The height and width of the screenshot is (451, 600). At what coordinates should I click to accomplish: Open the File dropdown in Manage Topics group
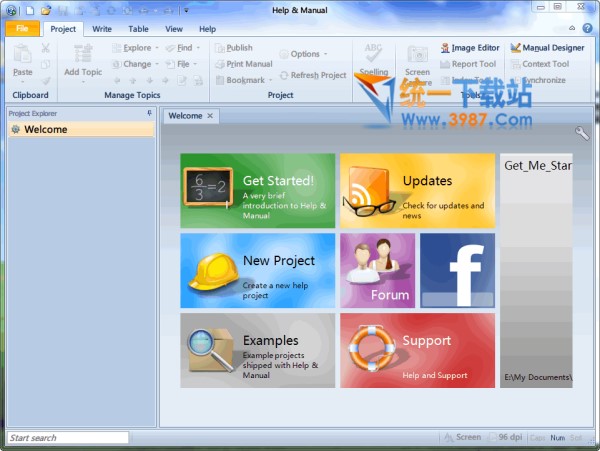tap(181, 64)
